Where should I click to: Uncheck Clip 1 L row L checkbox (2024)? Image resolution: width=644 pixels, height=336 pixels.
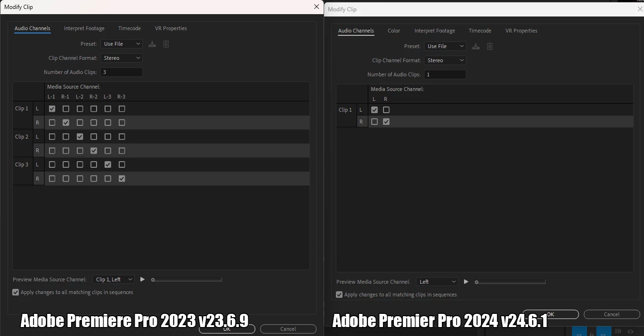(375, 110)
